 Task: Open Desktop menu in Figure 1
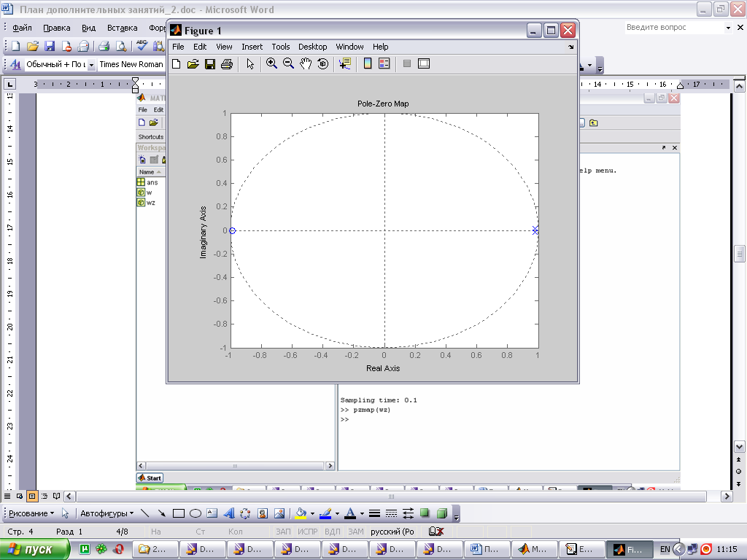312,47
